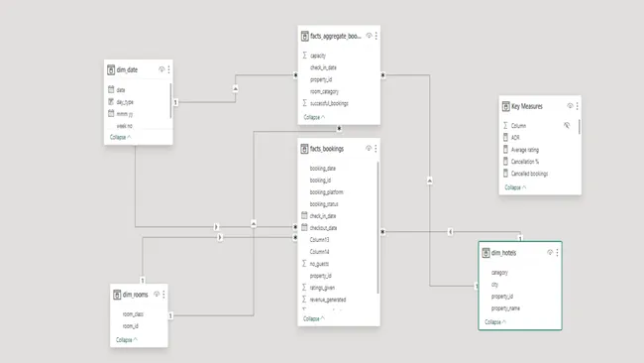Click the calendar icon beside date field

click(111, 89)
